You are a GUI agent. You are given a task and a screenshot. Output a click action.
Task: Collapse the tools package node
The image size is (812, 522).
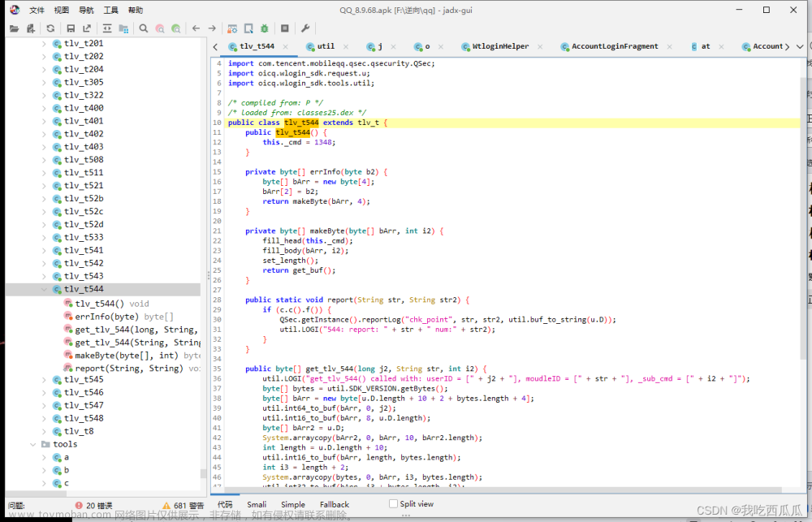click(x=33, y=444)
